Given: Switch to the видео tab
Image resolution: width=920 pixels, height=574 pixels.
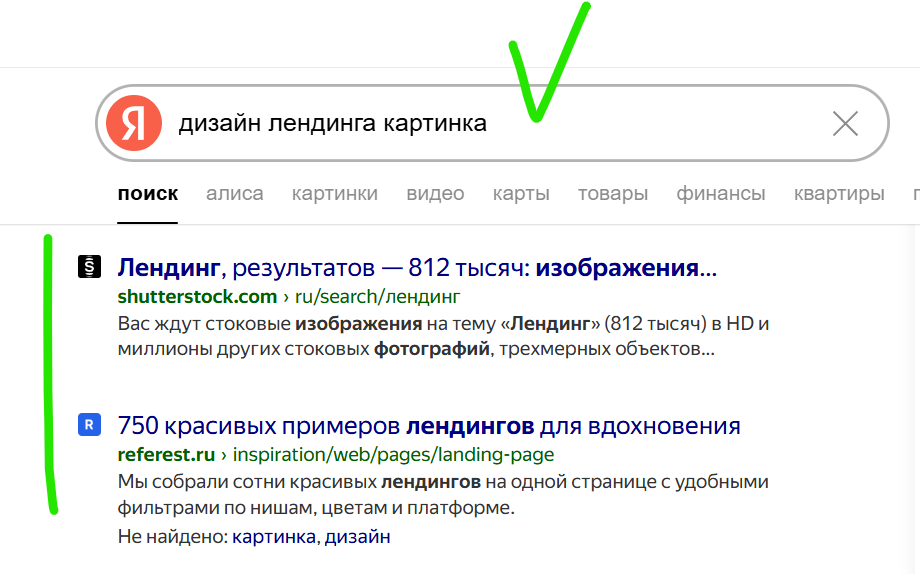Looking at the screenshot, I should click(435, 193).
